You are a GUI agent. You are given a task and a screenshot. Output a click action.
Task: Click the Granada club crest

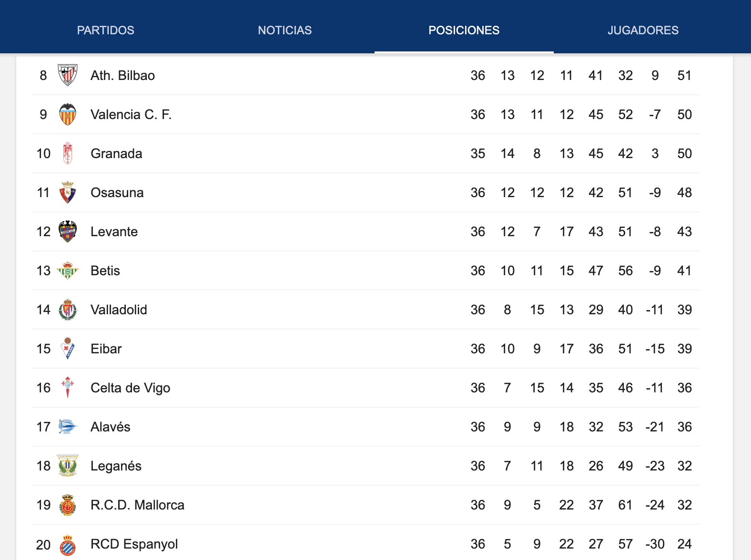[x=67, y=153]
